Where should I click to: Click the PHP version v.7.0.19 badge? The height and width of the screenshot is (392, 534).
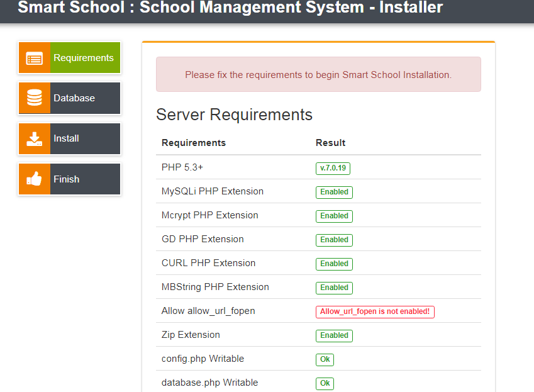333,168
